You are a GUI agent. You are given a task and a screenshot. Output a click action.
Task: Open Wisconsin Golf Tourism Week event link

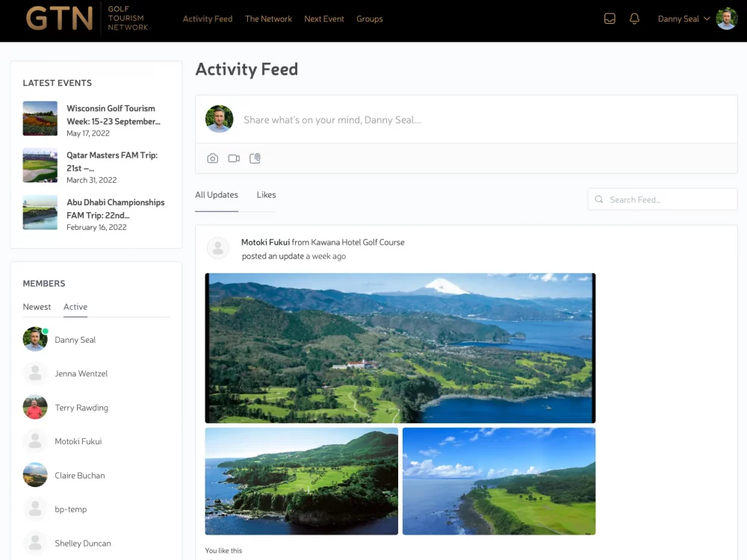pos(113,115)
